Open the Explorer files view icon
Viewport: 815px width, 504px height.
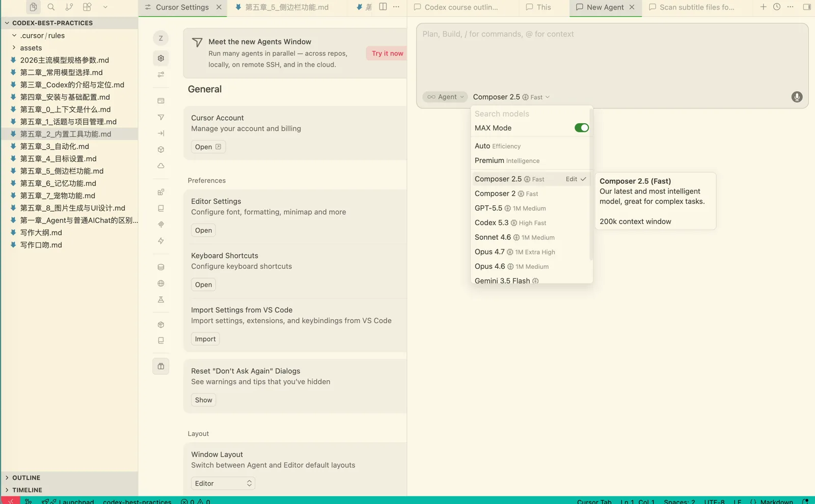[33, 7]
